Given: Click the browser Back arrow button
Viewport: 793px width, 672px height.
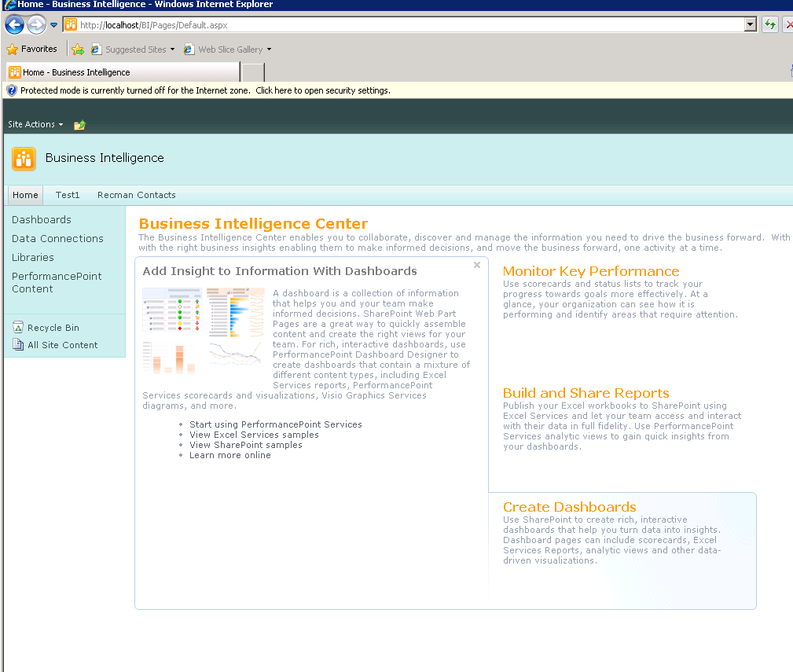Looking at the screenshot, I should [x=15, y=25].
